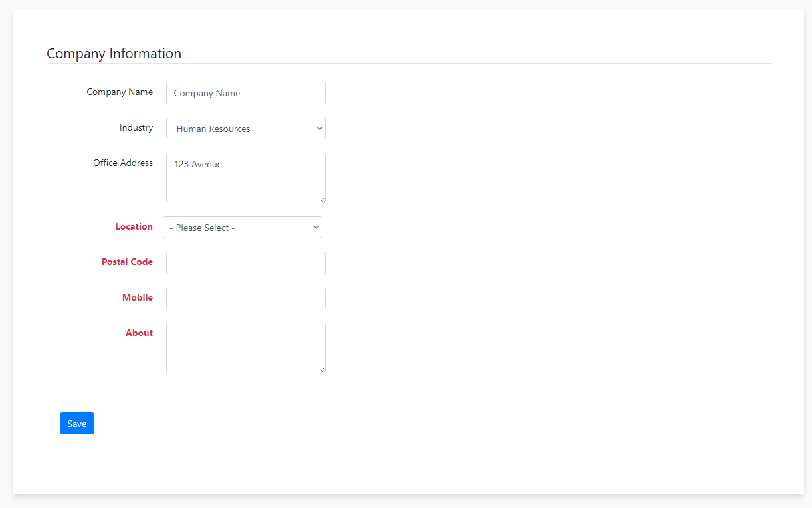This screenshot has width=812, height=508.
Task: Select the Mobile input box
Action: coord(245,299)
